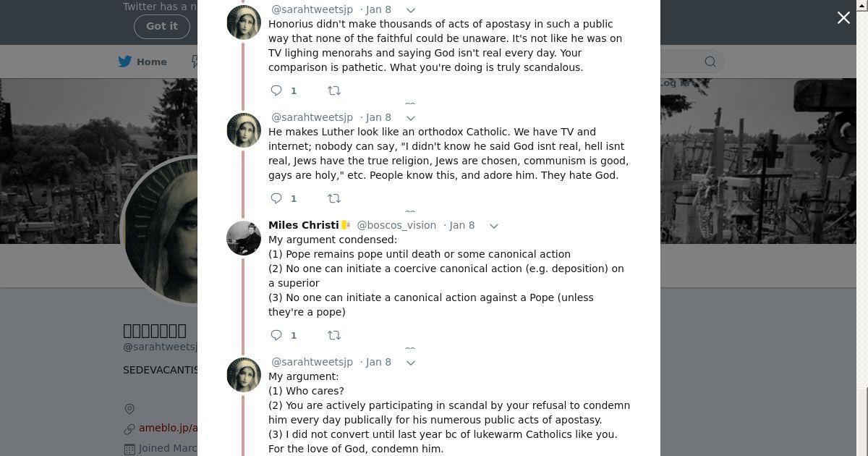Click the Jan 8 timestamp on Miles Christi's tweet
This screenshot has height=456, width=868.
pos(461,225)
